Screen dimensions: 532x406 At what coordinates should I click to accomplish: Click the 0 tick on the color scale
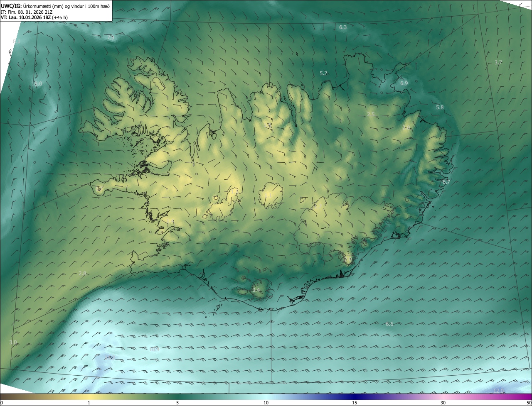click(2, 403)
